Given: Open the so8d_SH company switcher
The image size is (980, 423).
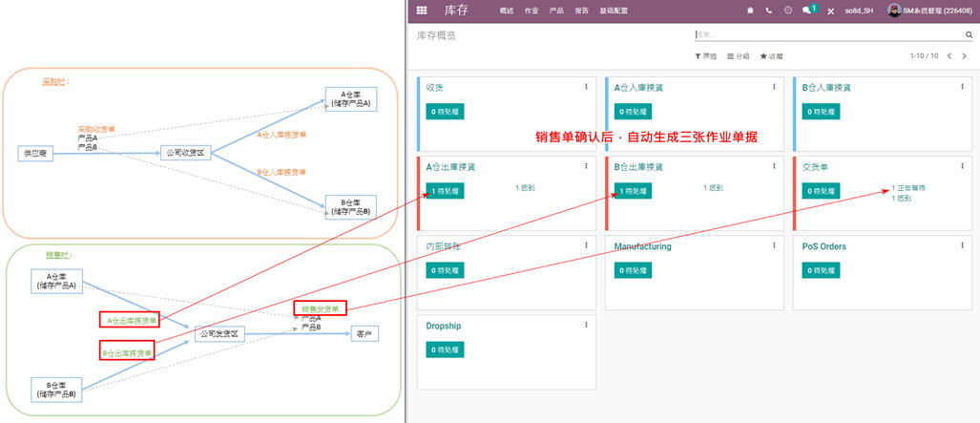Looking at the screenshot, I should pos(859,11).
